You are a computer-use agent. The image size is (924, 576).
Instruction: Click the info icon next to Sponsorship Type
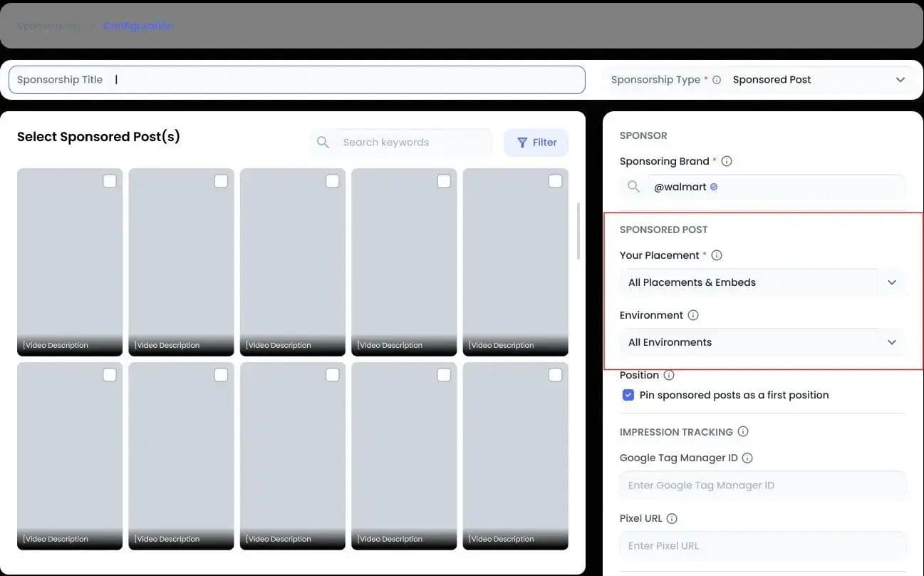717,80
